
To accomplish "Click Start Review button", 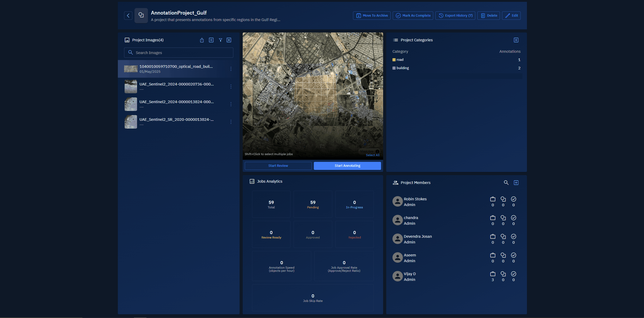I will tap(278, 166).
